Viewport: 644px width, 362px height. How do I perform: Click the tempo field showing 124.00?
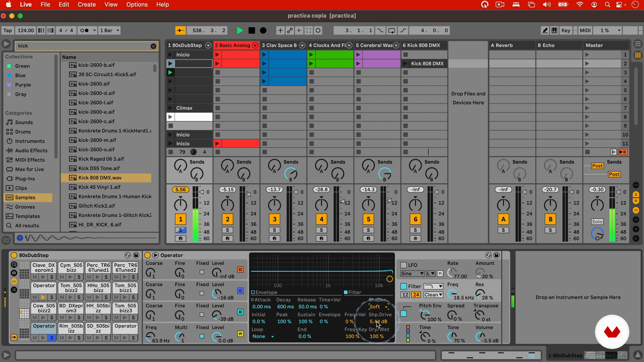25,31
